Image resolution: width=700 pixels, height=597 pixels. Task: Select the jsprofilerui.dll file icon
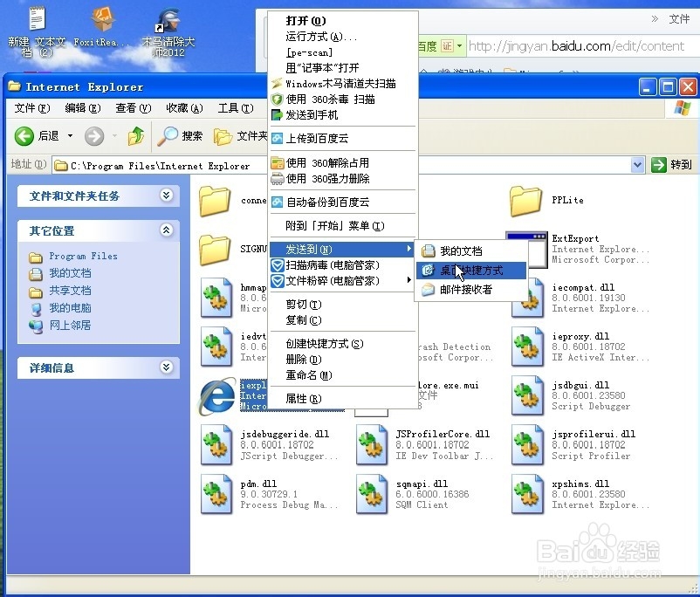click(527, 445)
